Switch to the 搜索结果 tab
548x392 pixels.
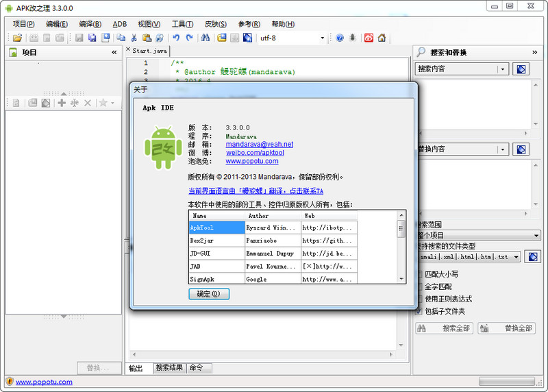169,368
